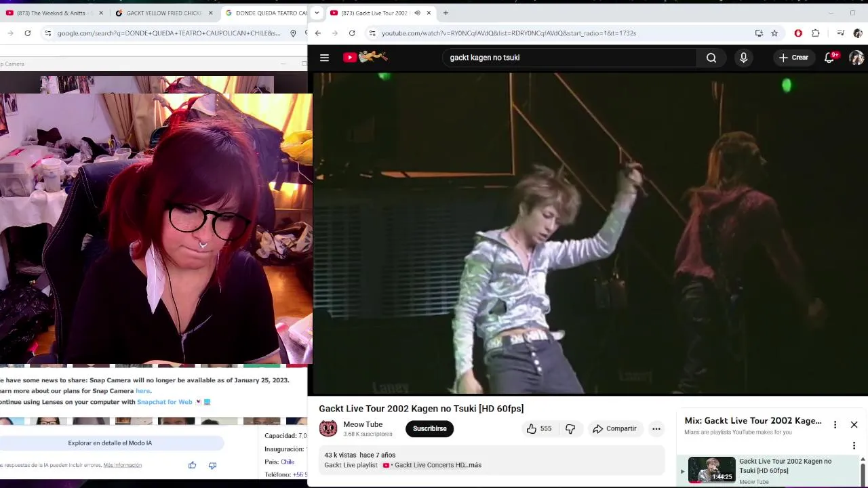
Task: Subscribe to Meow Tube with Suscribirse
Action: point(429,428)
